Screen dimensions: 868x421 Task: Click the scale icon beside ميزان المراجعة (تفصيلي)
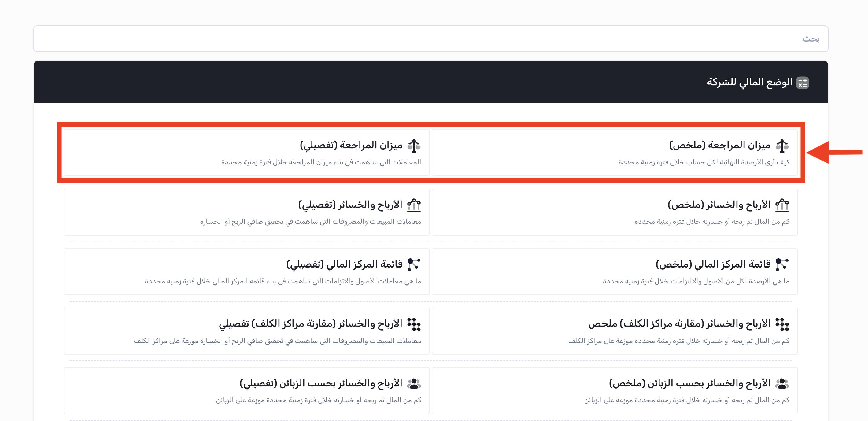tap(414, 146)
